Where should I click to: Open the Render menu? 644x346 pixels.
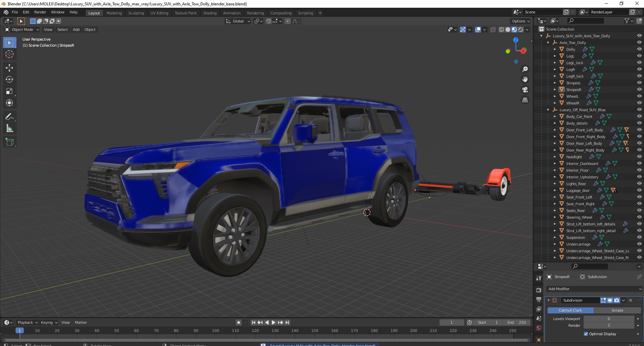40,12
